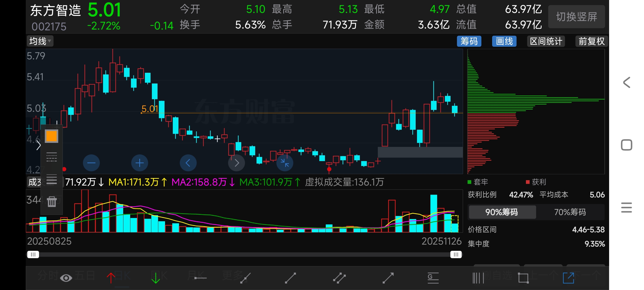The width and height of the screenshot is (644, 290).
Task: Select the rectangle drawing tool
Action: pyautogui.click(x=523, y=278)
